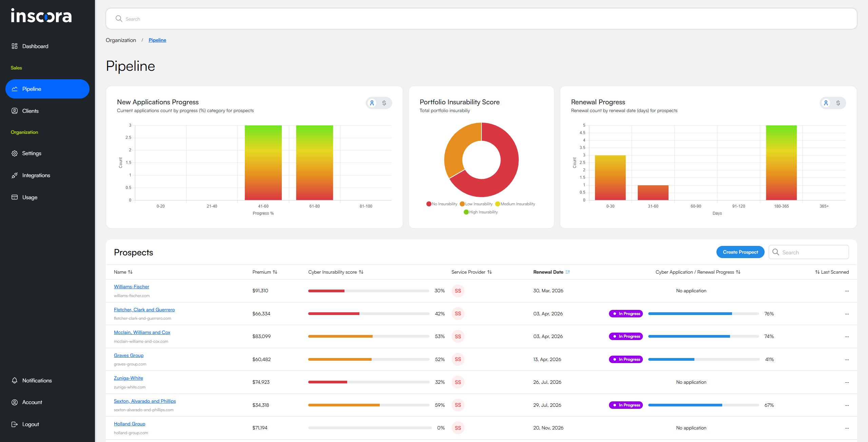The image size is (868, 442).
Task: Click the Create Prospect button
Action: (740, 252)
